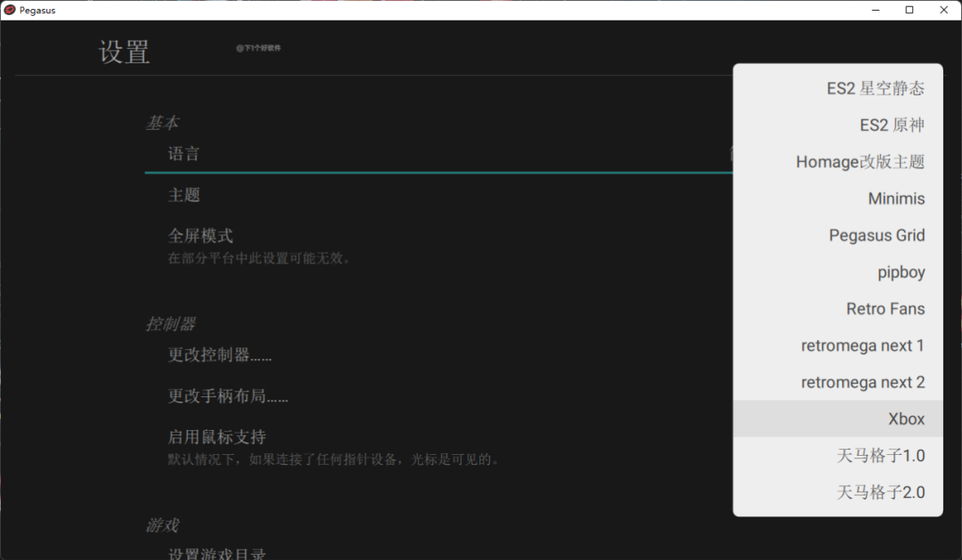Click 更改控制器 (Change controllers)

pos(219,354)
